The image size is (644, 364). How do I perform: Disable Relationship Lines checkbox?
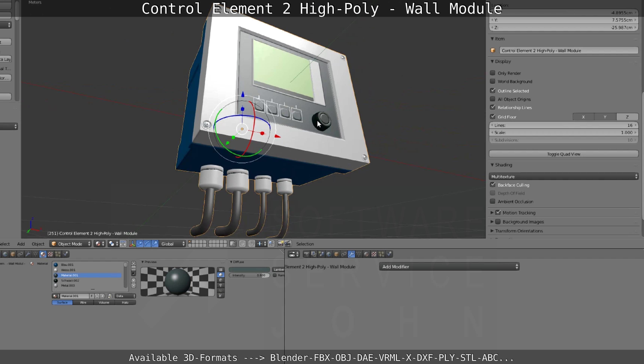point(493,107)
